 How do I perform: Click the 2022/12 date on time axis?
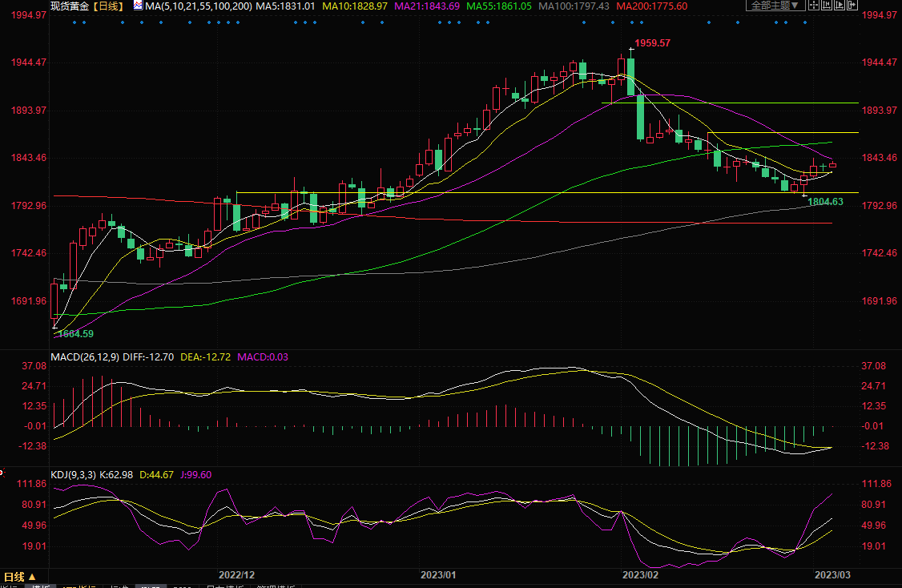(x=236, y=575)
